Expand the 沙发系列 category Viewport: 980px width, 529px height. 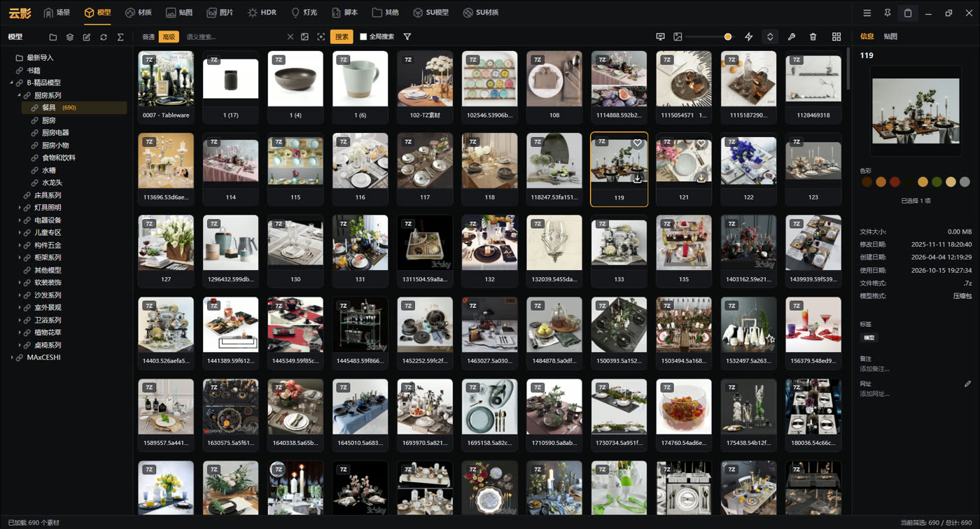click(x=20, y=295)
